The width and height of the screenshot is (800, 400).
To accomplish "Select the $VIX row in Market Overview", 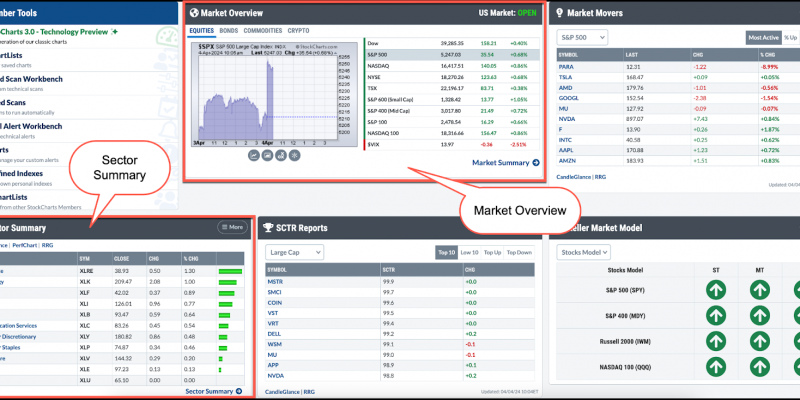I will click(x=452, y=144).
